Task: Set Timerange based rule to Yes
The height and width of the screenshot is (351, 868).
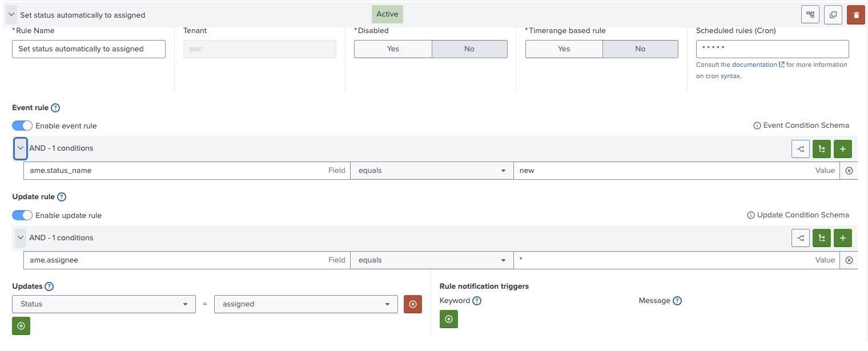Action: [x=564, y=49]
